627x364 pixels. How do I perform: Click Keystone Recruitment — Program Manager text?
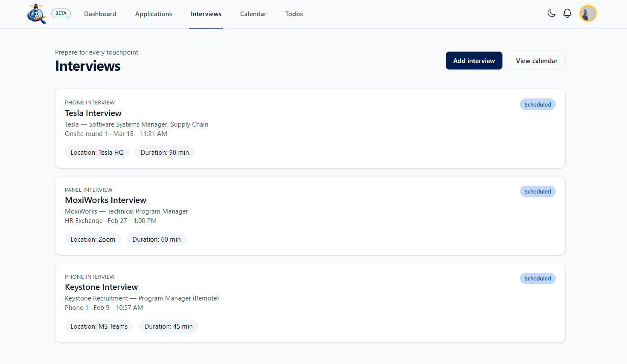142,298
